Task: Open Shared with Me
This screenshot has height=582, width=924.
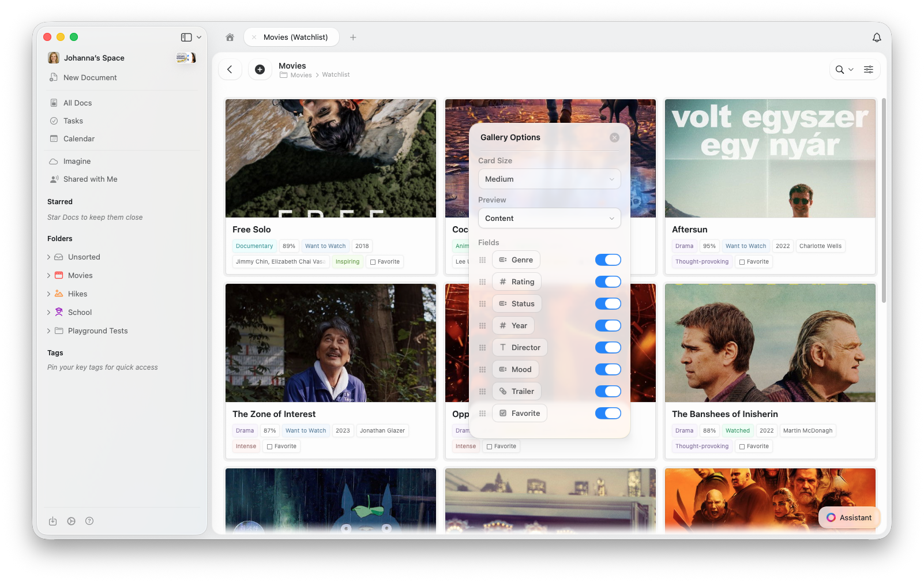Action: pos(90,179)
